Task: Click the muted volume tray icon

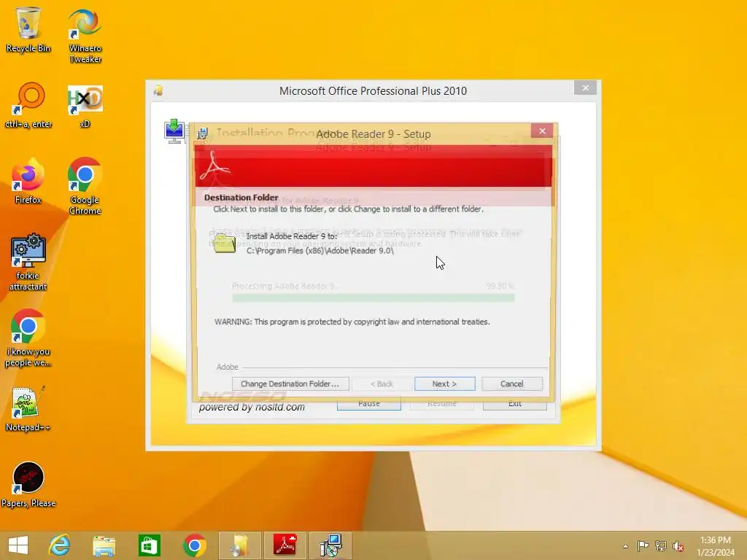Action: click(678, 545)
